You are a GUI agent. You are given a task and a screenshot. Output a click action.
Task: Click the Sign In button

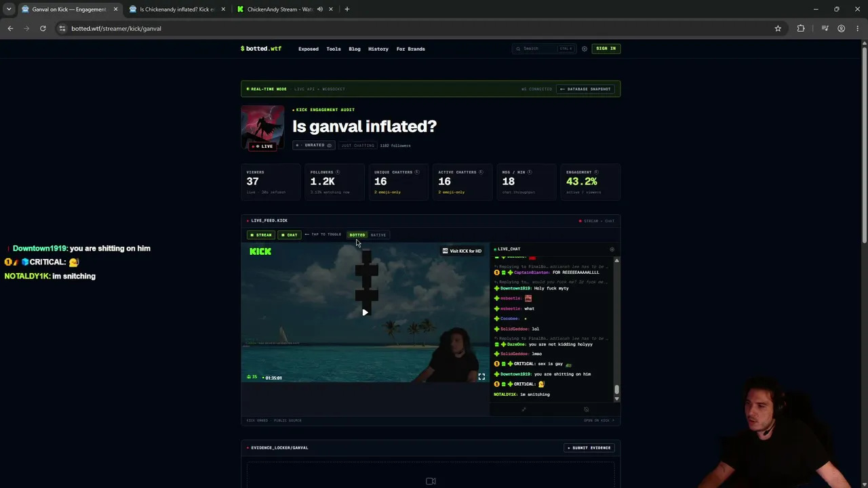606,49
